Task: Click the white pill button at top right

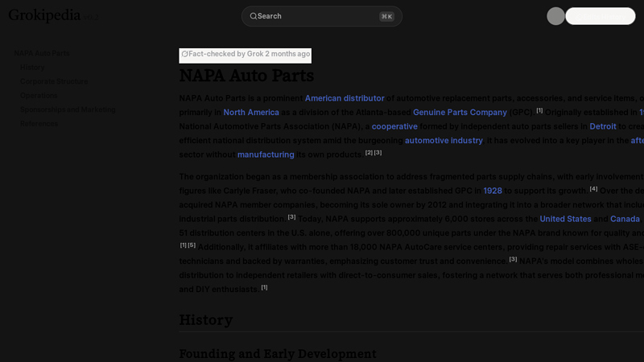Action: (600, 16)
